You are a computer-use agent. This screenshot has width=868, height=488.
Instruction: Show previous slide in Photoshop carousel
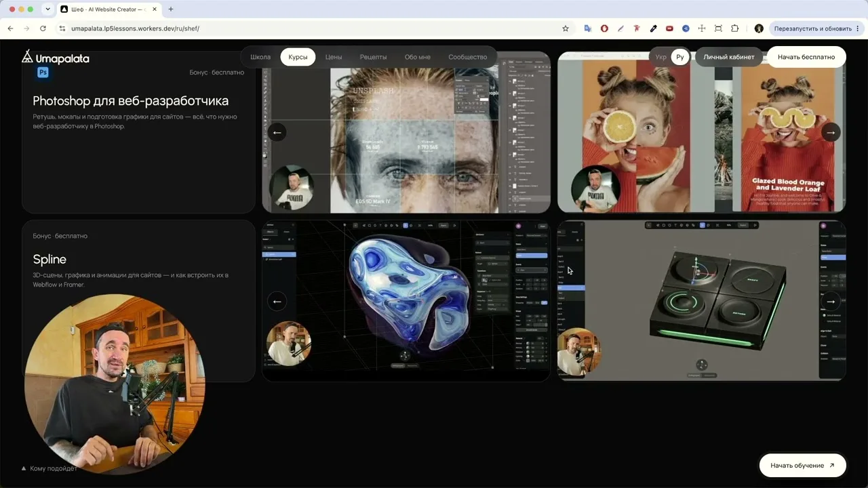point(277,132)
